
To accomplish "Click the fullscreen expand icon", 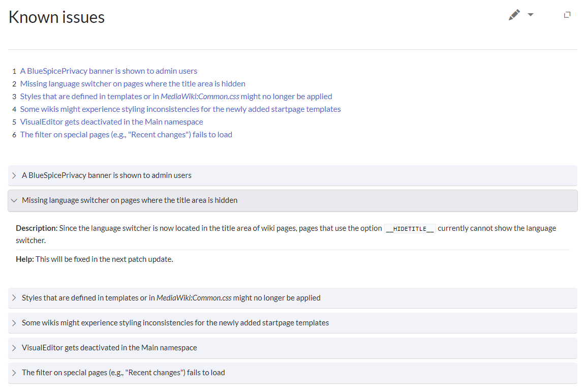I will (x=567, y=15).
